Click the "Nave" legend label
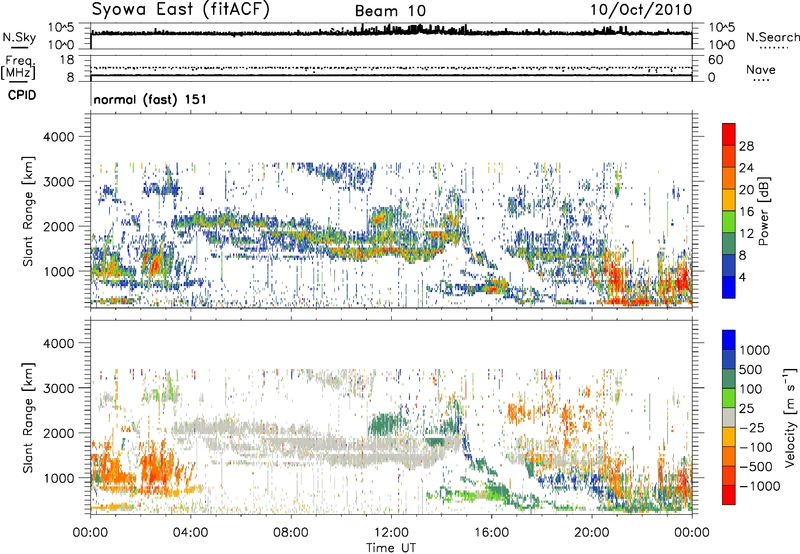800x554 pixels. (761, 69)
